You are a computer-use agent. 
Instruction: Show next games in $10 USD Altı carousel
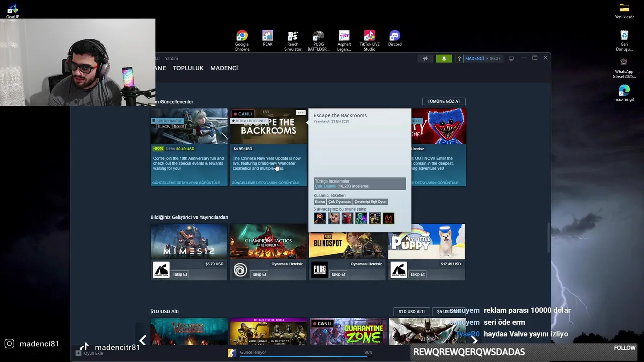474,340
